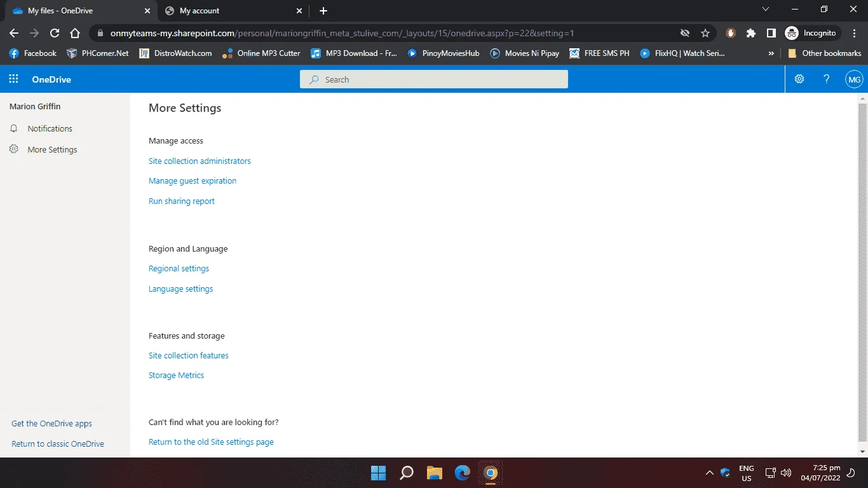The image size is (868, 488).
Task: Click Run sharing report link
Action: (x=182, y=201)
